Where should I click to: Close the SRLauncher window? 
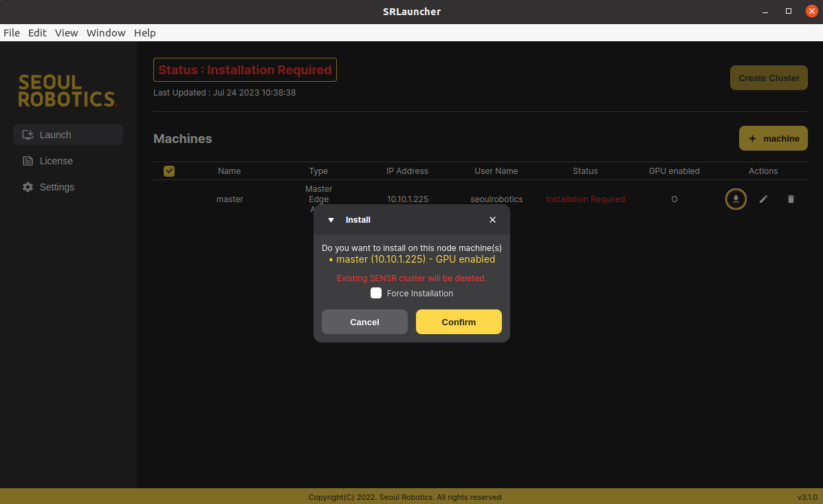click(x=811, y=11)
